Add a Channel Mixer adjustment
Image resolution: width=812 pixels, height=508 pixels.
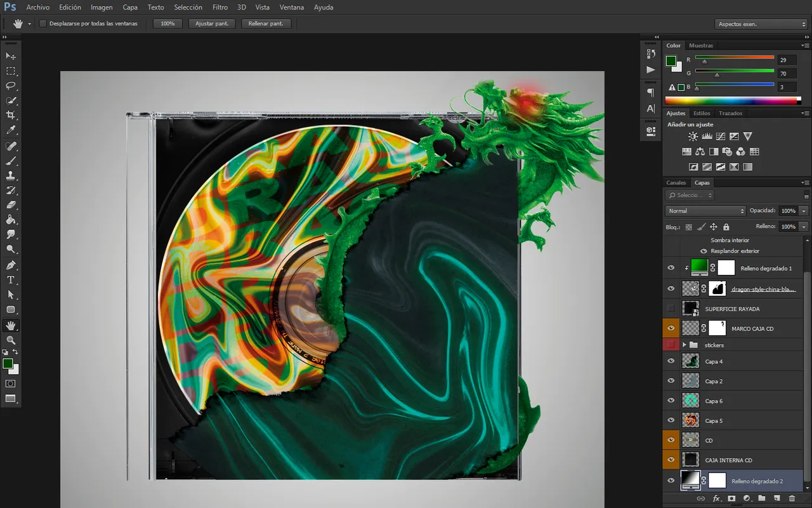(x=741, y=152)
